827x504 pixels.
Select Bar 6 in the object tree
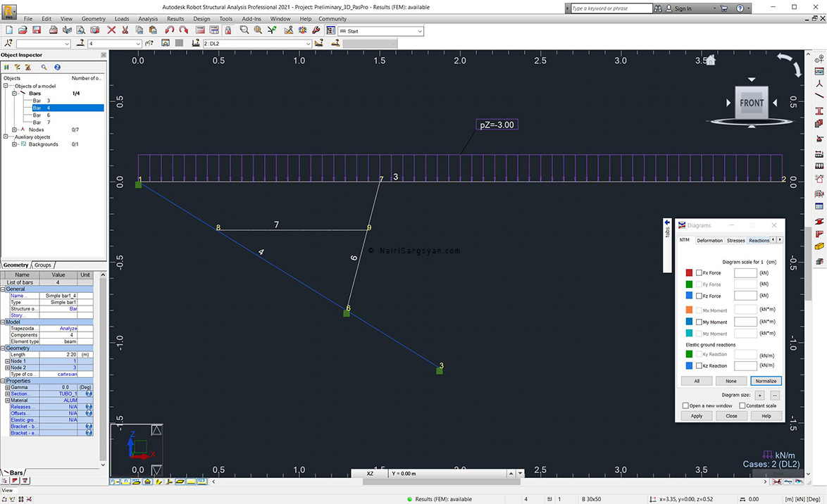(x=41, y=115)
